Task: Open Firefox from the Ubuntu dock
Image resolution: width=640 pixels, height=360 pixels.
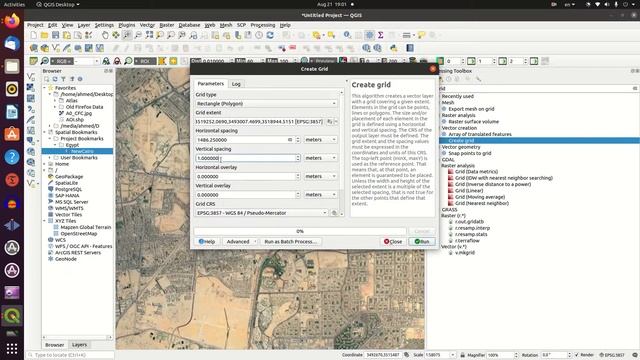Action: click(12, 20)
